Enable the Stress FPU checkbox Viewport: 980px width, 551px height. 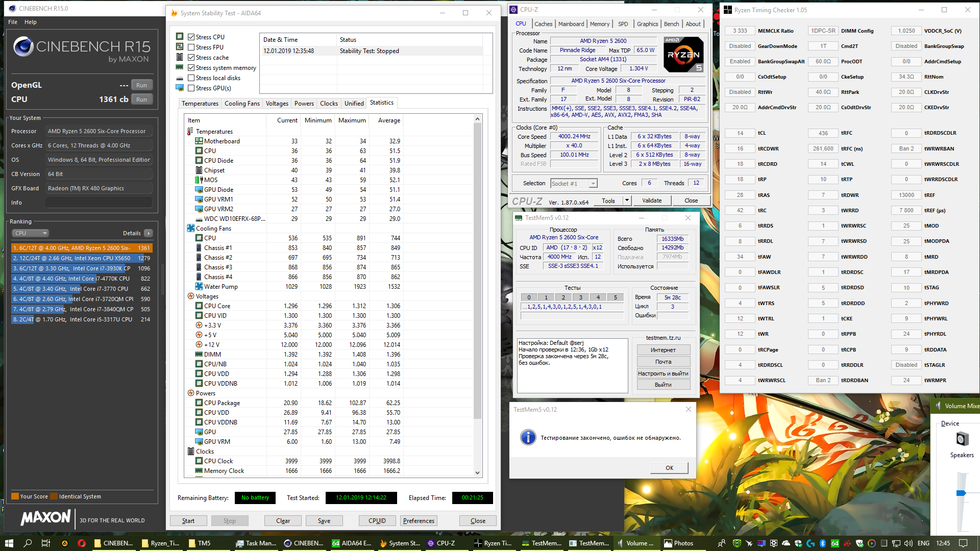pos(191,47)
